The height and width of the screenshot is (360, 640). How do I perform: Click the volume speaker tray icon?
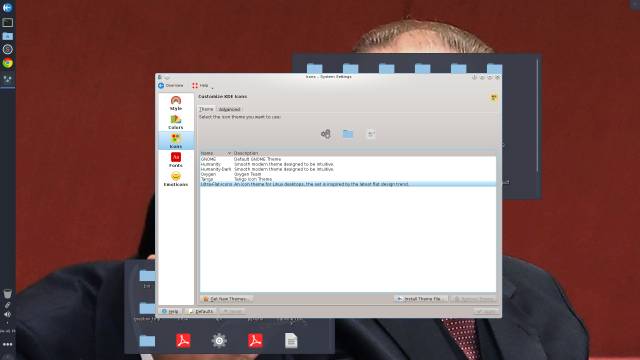click(x=7, y=314)
